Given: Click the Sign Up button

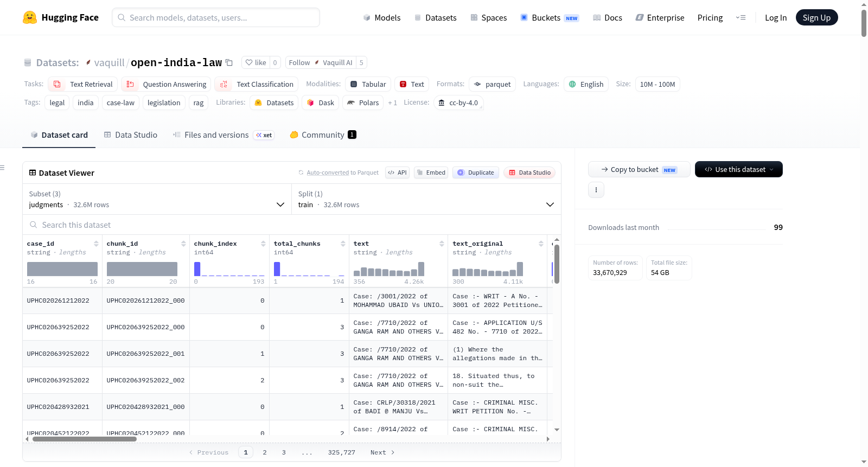Looking at the screenshot, I should pos(817,17).
